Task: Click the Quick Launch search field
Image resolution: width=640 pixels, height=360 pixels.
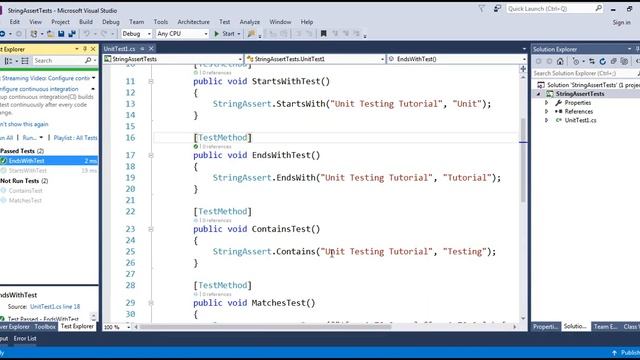Action: (x=555, y=9)
